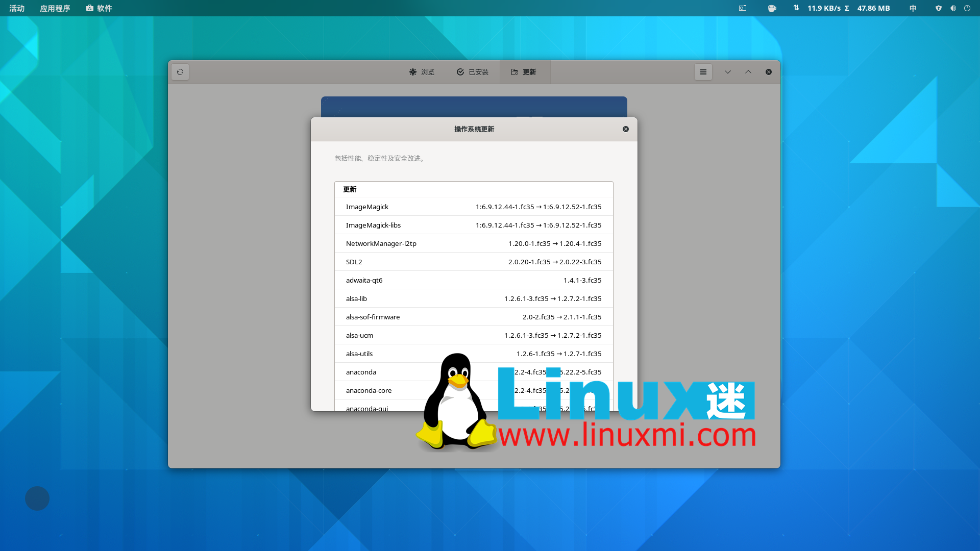Click the hamburger menu icon
The width and height of the screenshot is (980, 551).
coord(703,72)
